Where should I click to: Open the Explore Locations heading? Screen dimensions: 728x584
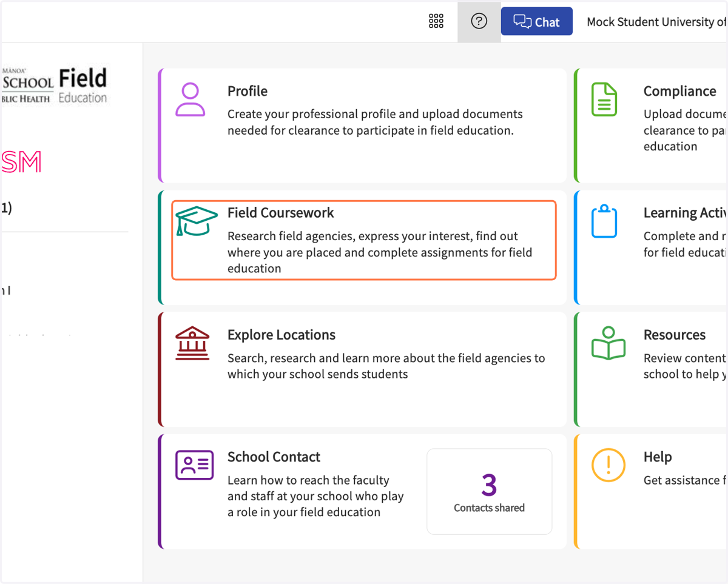[281, 335]
